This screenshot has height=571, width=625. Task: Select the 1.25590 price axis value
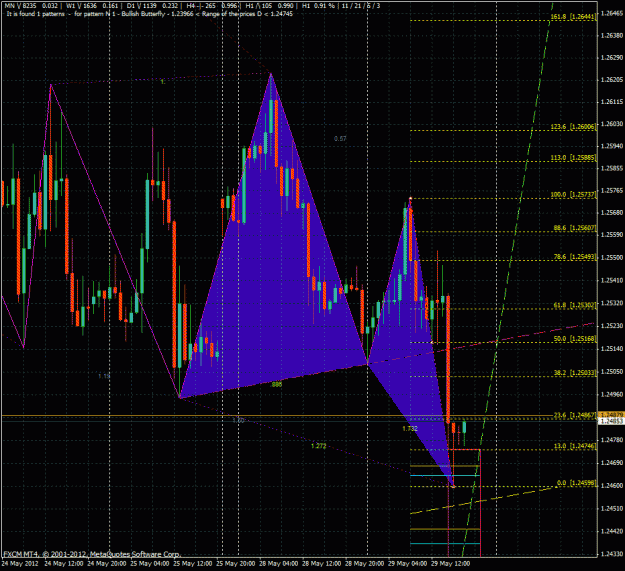coord(611,235)
